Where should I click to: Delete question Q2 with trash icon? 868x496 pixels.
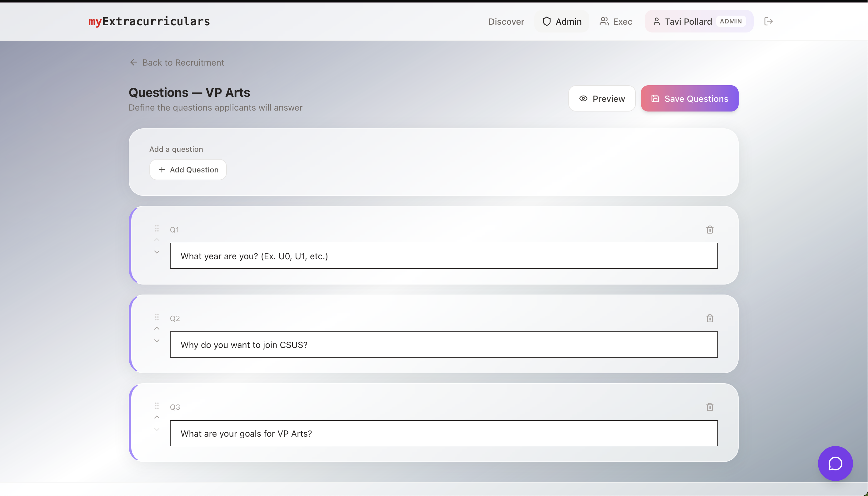[710, 318]
